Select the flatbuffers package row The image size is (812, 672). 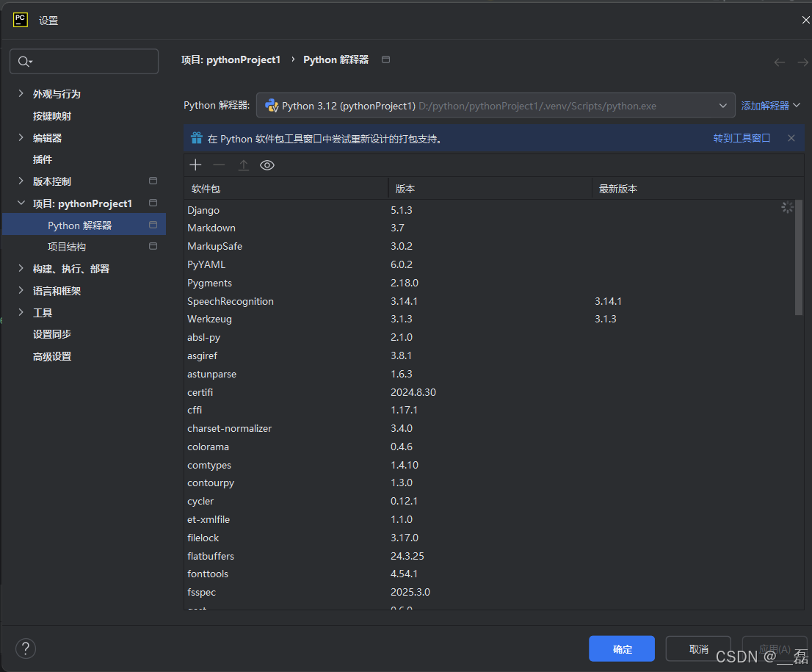click(489, 556)
